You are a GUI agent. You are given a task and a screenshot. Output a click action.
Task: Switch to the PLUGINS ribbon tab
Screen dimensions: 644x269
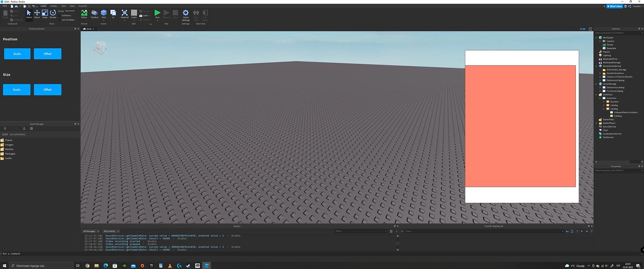point(83,6)
